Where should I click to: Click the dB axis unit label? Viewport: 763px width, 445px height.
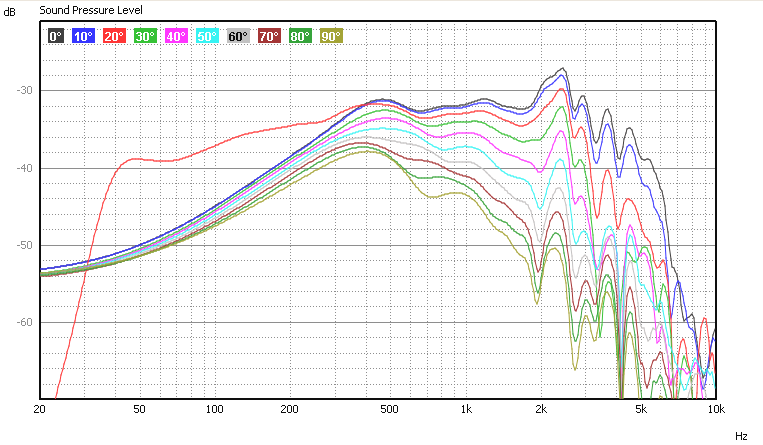pos(9,12)
